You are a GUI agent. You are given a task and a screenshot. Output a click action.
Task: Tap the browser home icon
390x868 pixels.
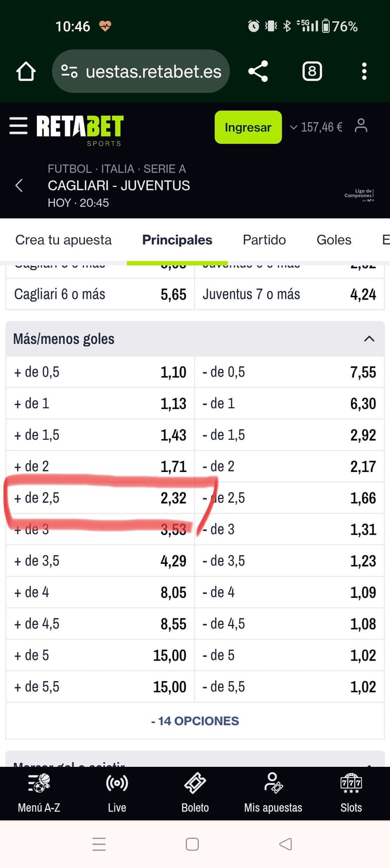click(x=26, y=71)
